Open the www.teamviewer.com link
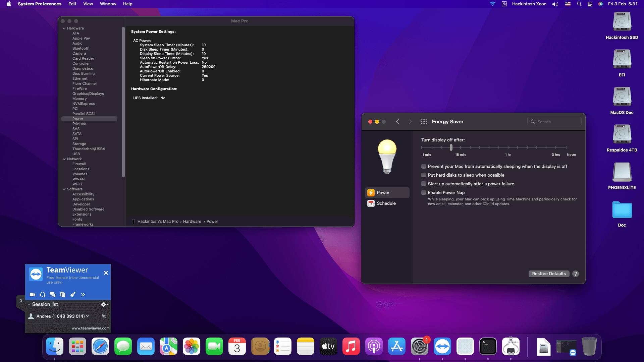The image size is (644, 362). point(91,328)
